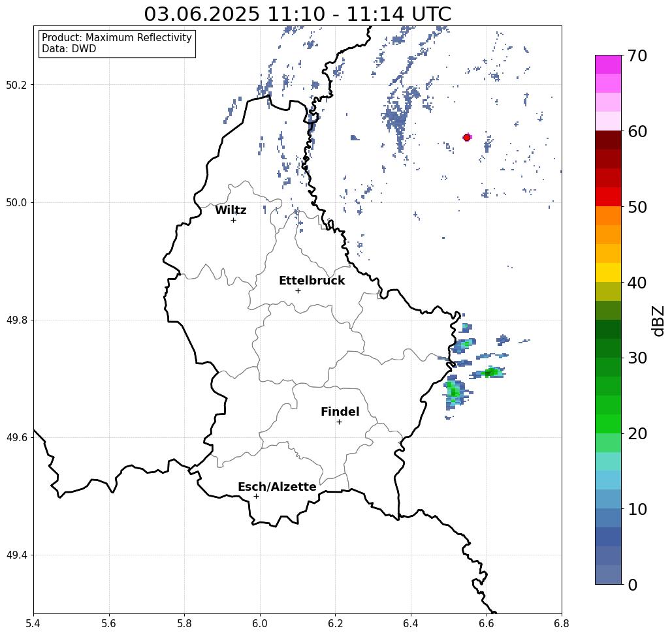Click the 50 dBZ colorbar tick label
This screenshot has height=635, width=672.
pyautogui.click(x=637, y=207)
